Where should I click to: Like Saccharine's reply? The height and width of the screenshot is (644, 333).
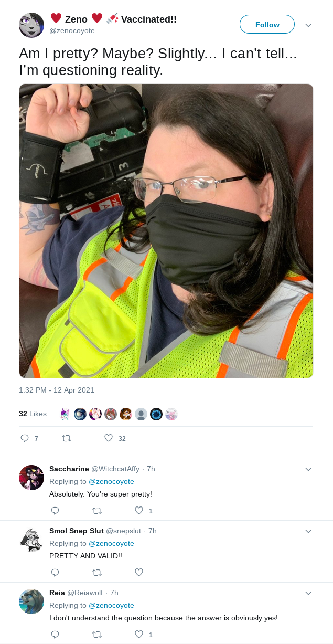139,510
